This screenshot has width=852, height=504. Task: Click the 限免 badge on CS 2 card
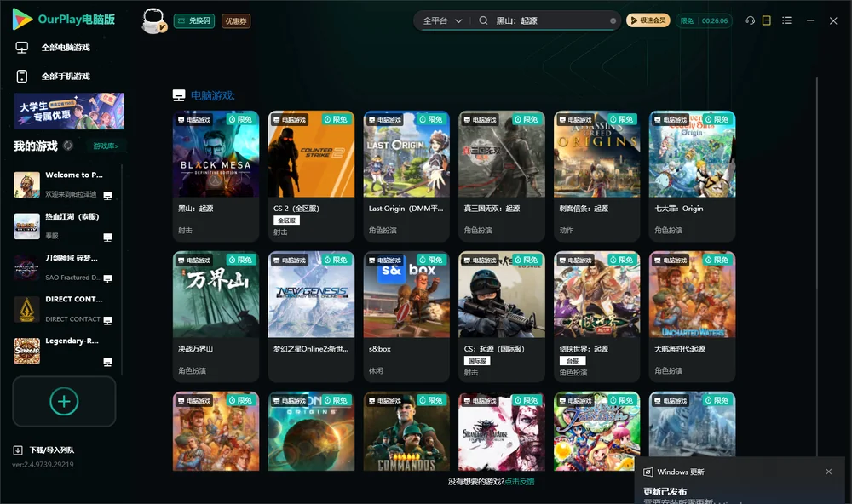[x=336, y=119]
